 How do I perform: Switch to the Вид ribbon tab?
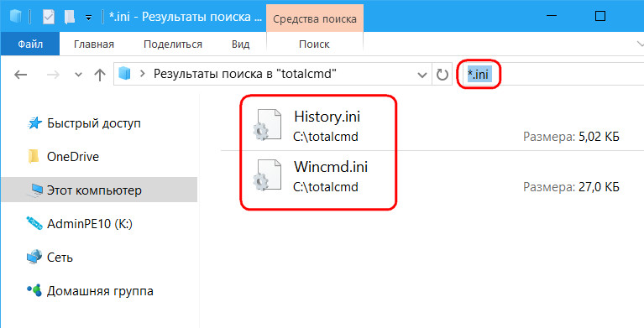pyautogui.click(x=240, y=44)
